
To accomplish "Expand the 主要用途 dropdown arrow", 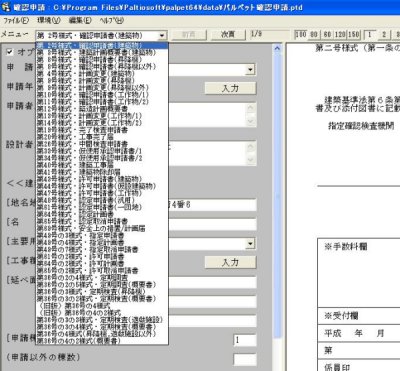I will pyautogui.click(x=250, y=244).
